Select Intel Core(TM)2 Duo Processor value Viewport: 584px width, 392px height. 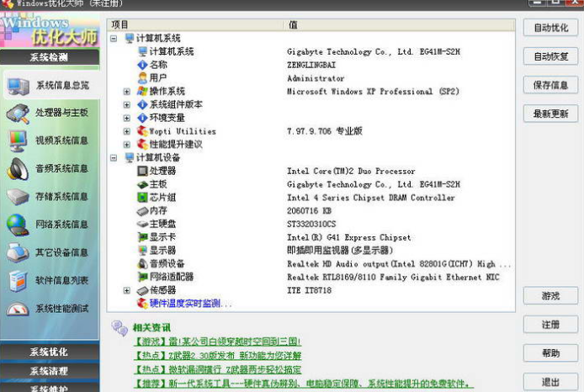[x=351, y=172]
